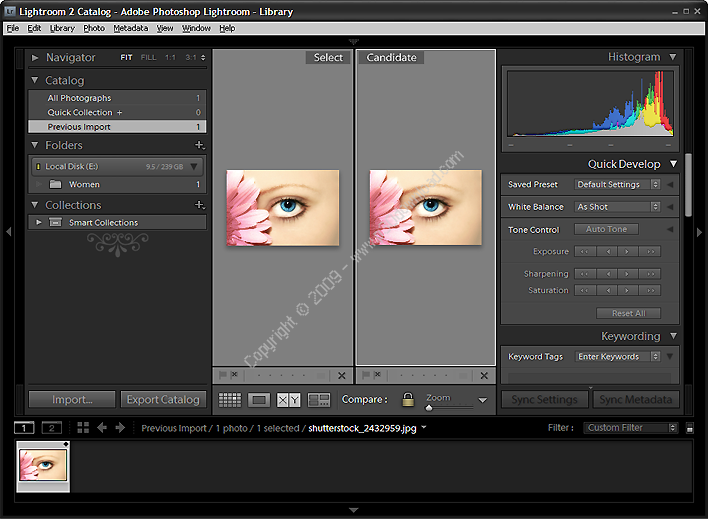Open the White Balance As Shot dropdown
Screen dimensions: 708x519
tap(618, 207)
